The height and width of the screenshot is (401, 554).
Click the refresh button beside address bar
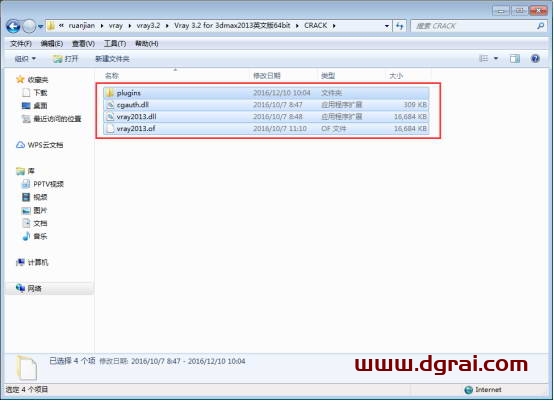(x=400, y=26)
